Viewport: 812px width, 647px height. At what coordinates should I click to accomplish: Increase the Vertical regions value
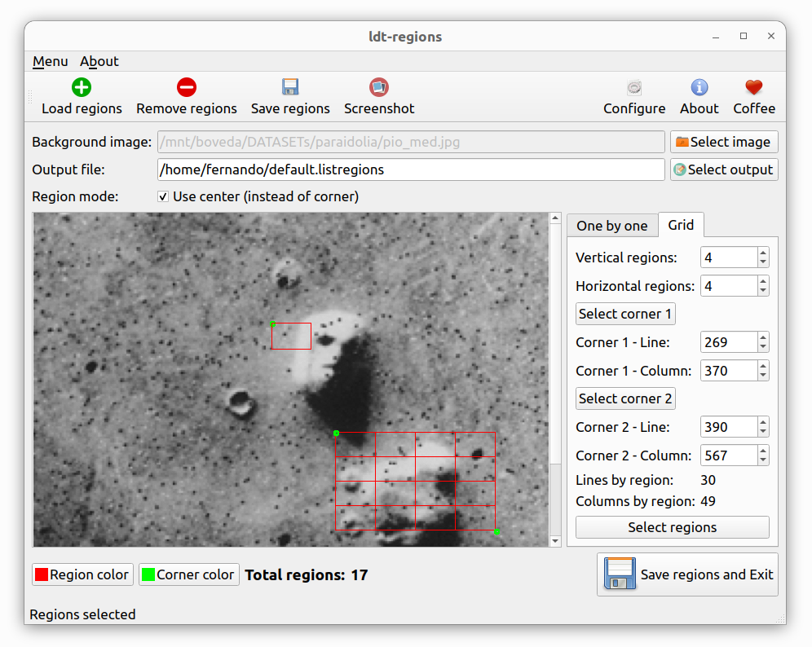click(763, 253)
